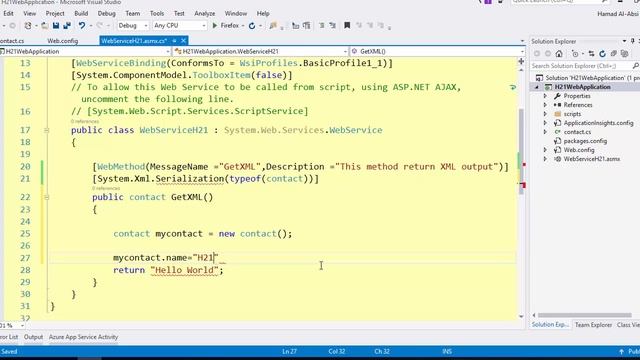Expand the Properties node in Solution Explorer
The image size is (640, 360).
(x=545, y=96)
